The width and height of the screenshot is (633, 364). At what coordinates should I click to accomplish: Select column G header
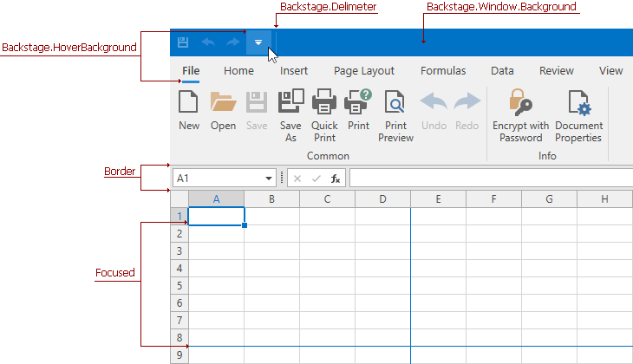point(549,199)
